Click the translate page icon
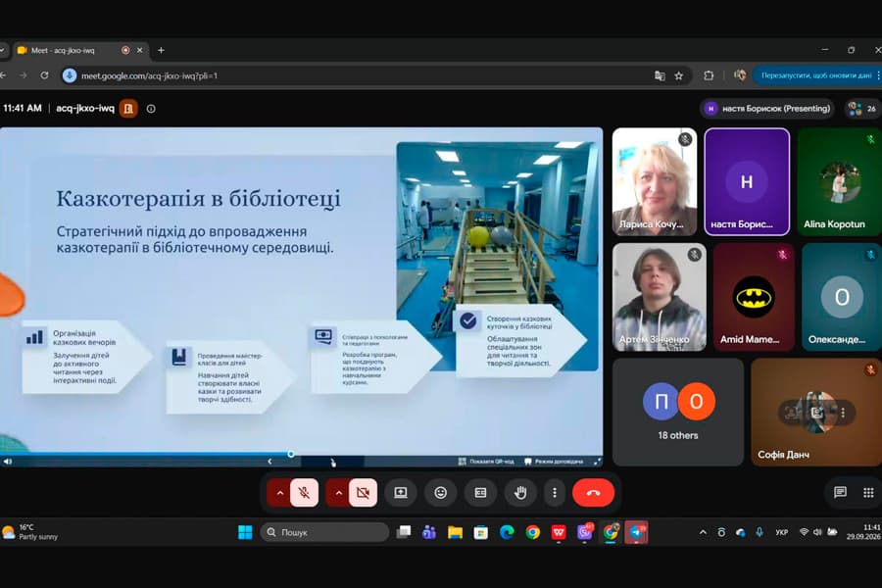 coord(660,75)
